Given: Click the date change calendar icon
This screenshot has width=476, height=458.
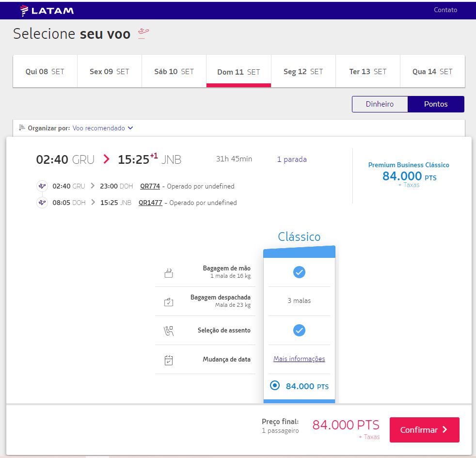Looking at the screenshot, I should tap(169, 360).
